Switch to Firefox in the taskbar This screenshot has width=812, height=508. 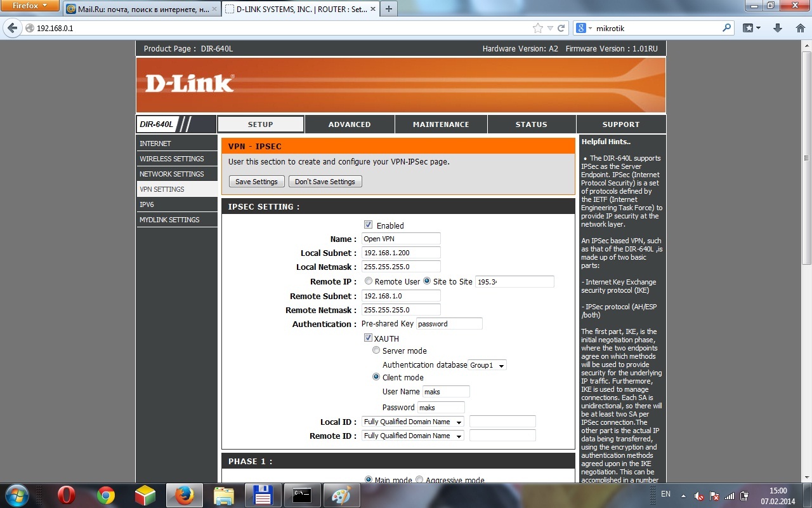point(185,495)
